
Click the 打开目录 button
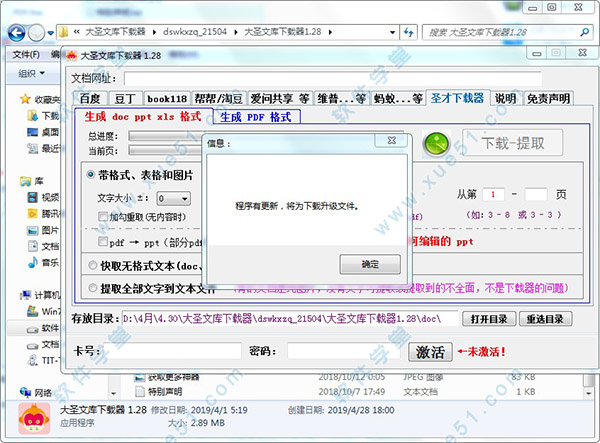489,319
